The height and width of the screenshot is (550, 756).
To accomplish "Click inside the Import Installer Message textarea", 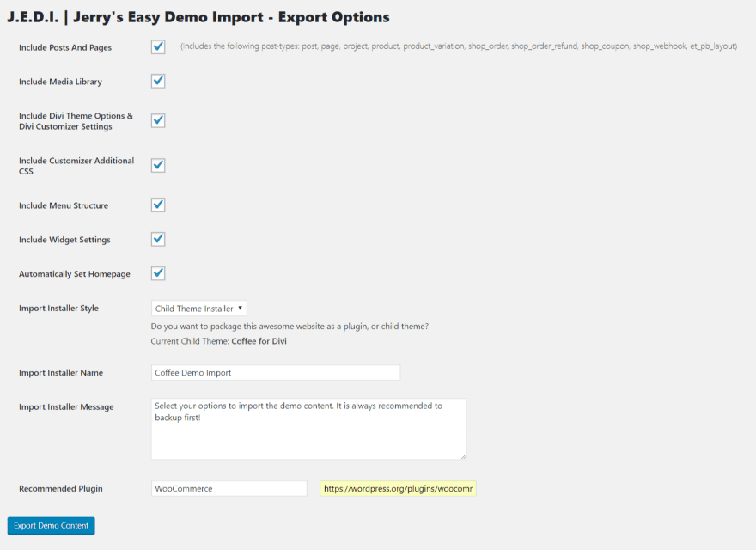I will [x=308, y=429].
